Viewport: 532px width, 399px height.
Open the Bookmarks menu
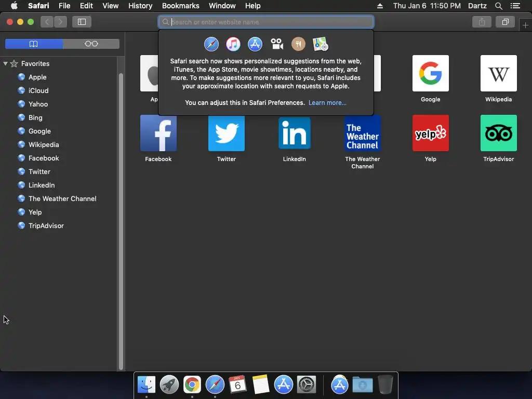point(180,6)
